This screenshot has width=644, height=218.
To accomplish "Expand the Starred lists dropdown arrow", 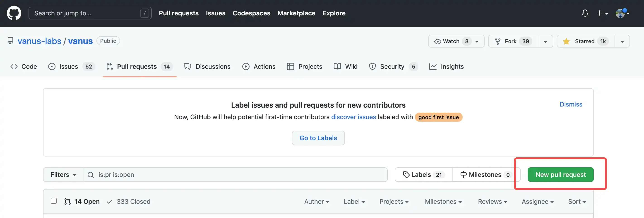I will tap(622, 41).
